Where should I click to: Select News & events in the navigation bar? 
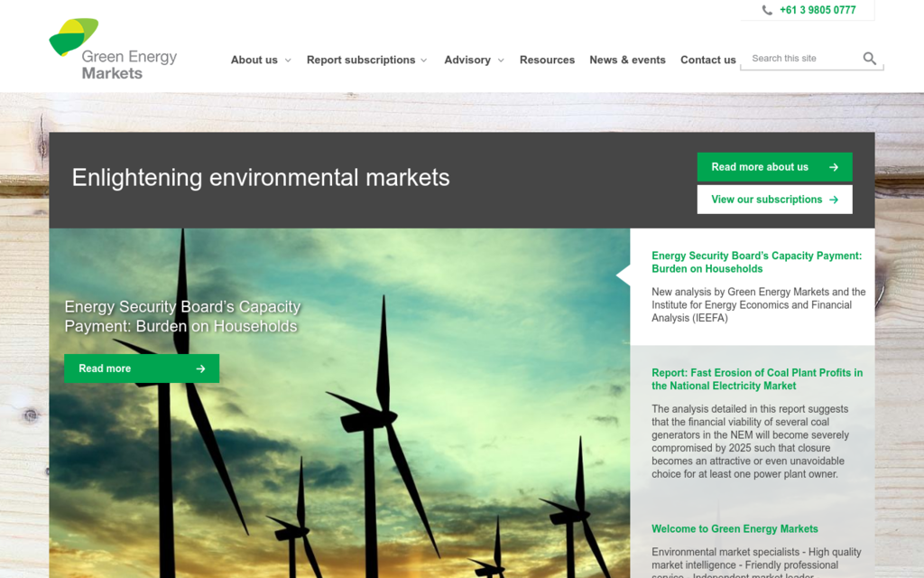pyautogui.click(x=627, y=60)
